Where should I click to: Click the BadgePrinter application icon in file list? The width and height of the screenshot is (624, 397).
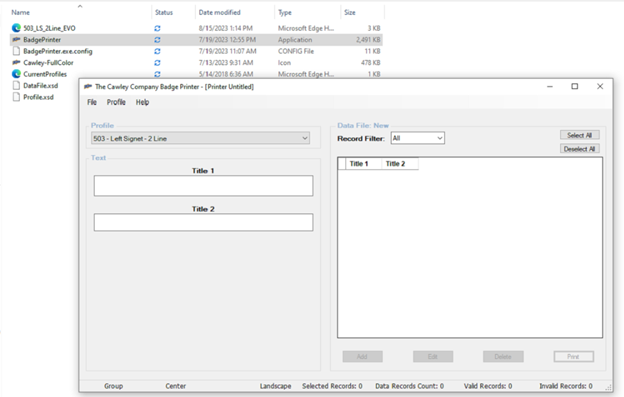tap(16, 39)
